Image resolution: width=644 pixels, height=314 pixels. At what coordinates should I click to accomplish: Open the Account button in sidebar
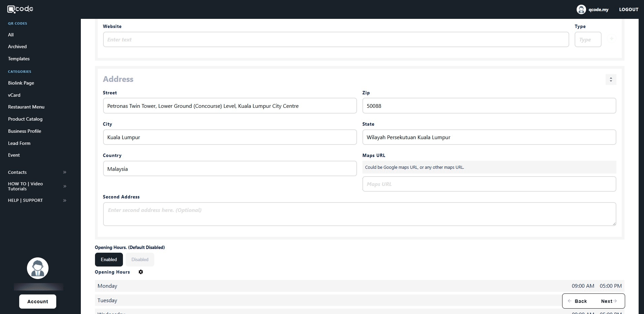coord(38,302)
